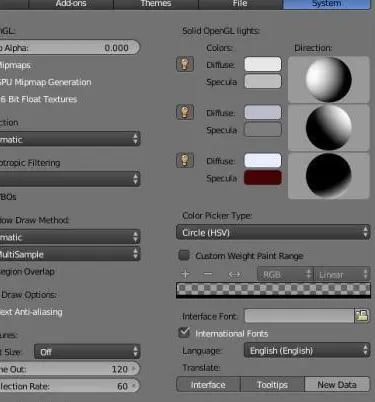Adjust the Collection Rate field showing 60

click(70, 386)
